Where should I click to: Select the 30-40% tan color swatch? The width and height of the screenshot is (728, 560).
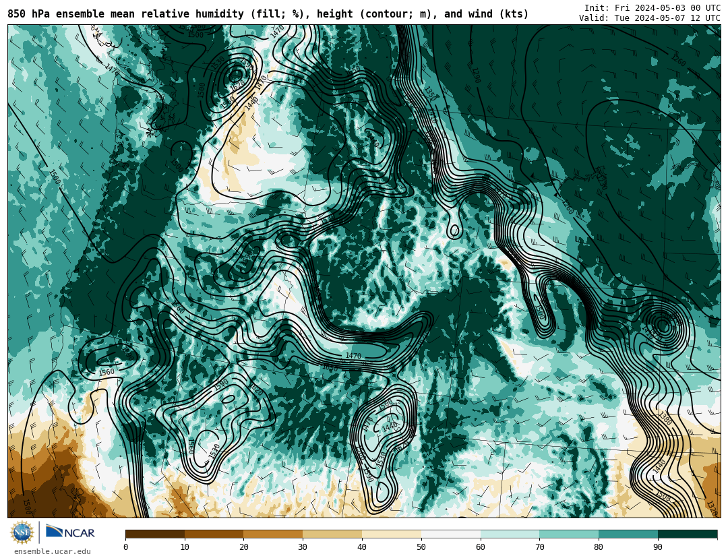click(332, 534)
